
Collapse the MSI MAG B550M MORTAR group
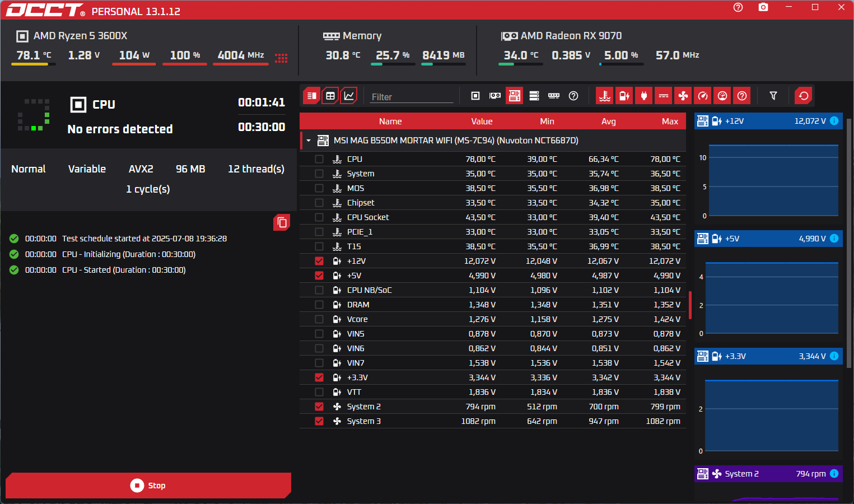tap(309, 141)
